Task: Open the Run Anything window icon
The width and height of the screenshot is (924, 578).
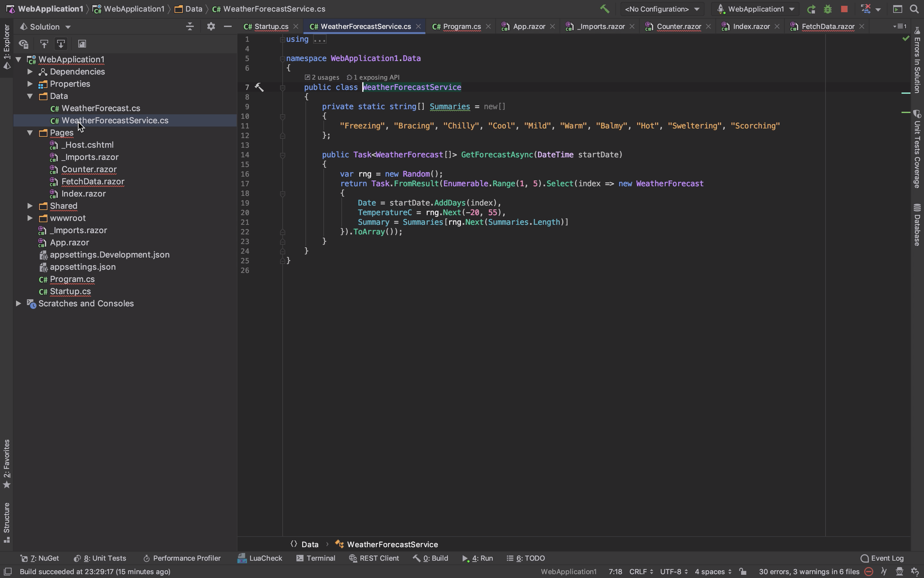Action: pos(898,9)
